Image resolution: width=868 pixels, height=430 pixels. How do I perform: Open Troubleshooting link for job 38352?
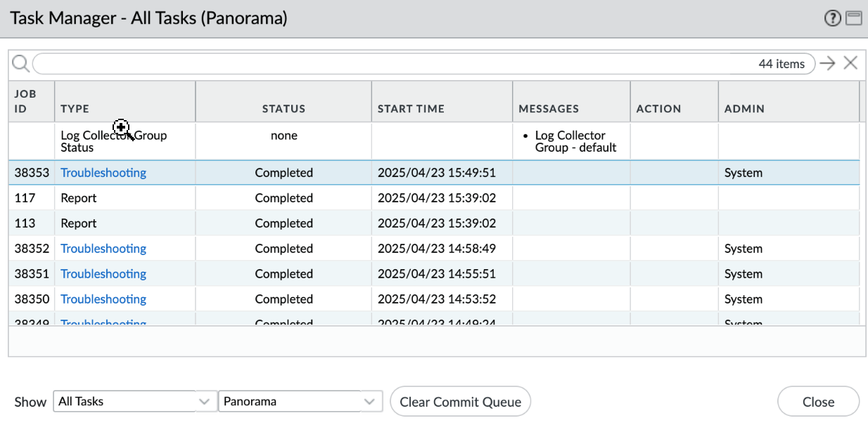pos(103,249)
